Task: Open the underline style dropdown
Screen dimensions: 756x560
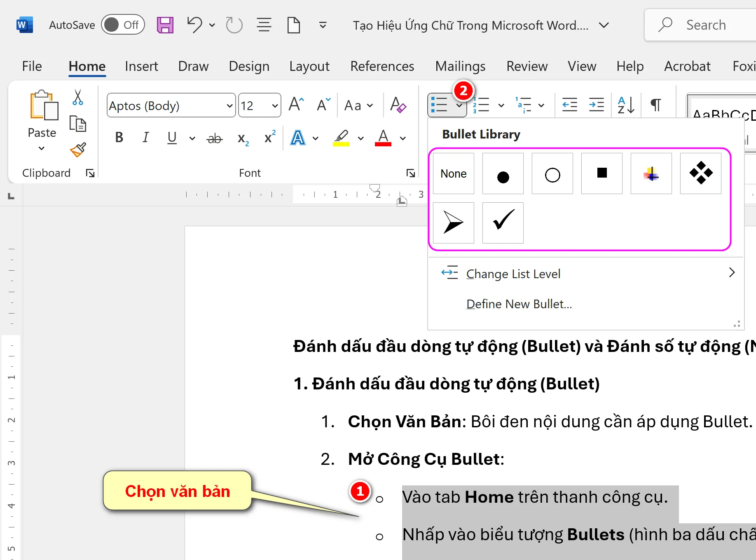Action: coord(192,138)
